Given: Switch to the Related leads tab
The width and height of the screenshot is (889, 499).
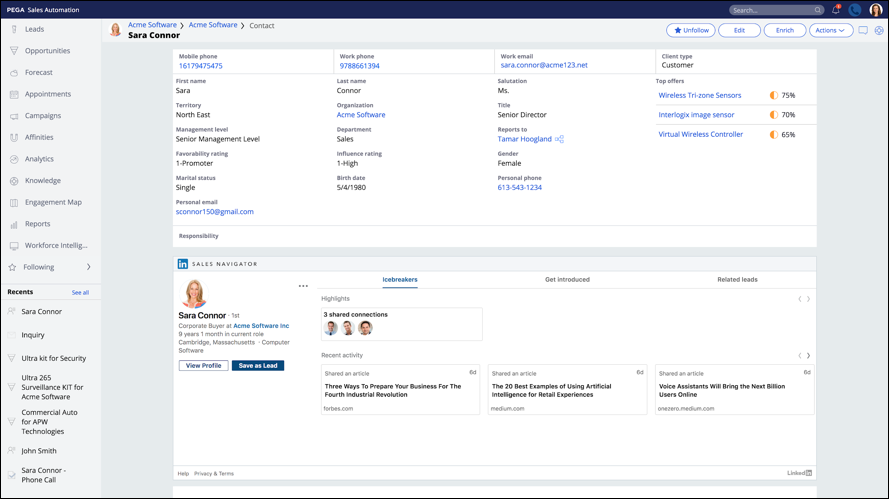Looking at the screenshot, I should tap(737, 280).
